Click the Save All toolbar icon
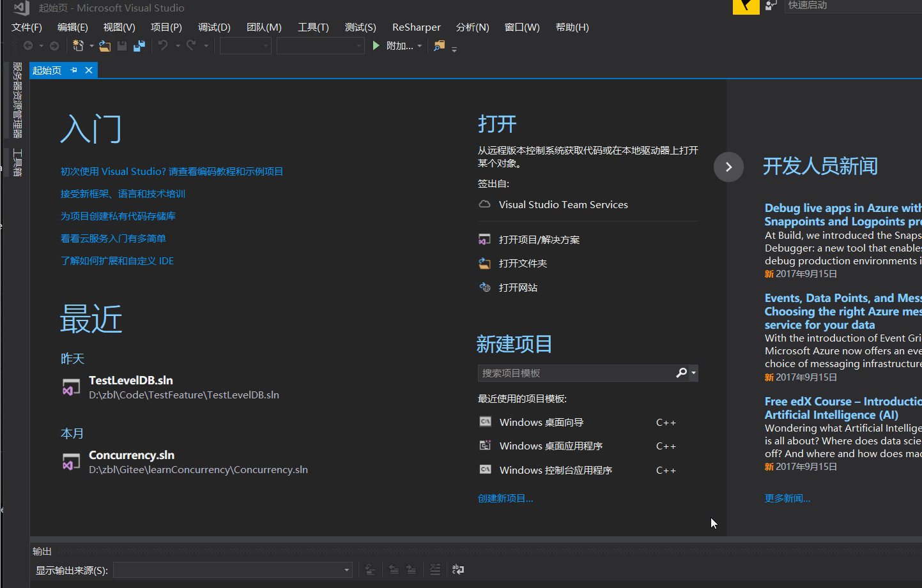 [x=139, y=45]
